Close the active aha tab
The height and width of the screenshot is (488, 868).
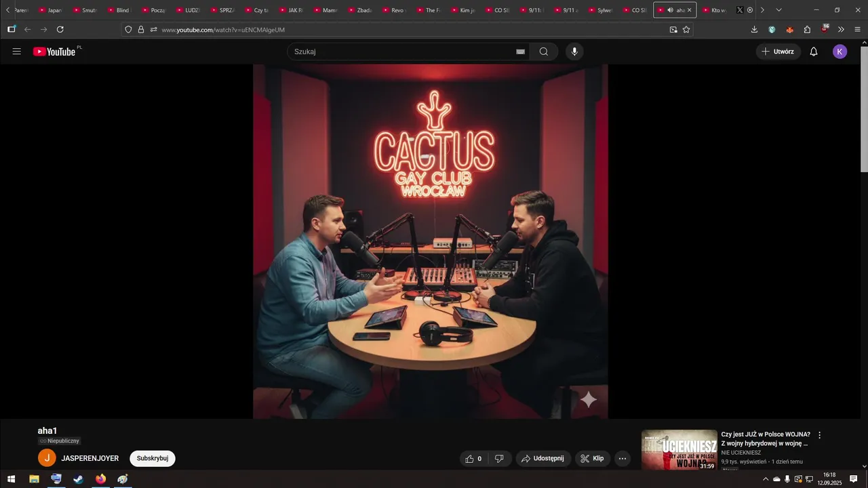tap(689, 10)
